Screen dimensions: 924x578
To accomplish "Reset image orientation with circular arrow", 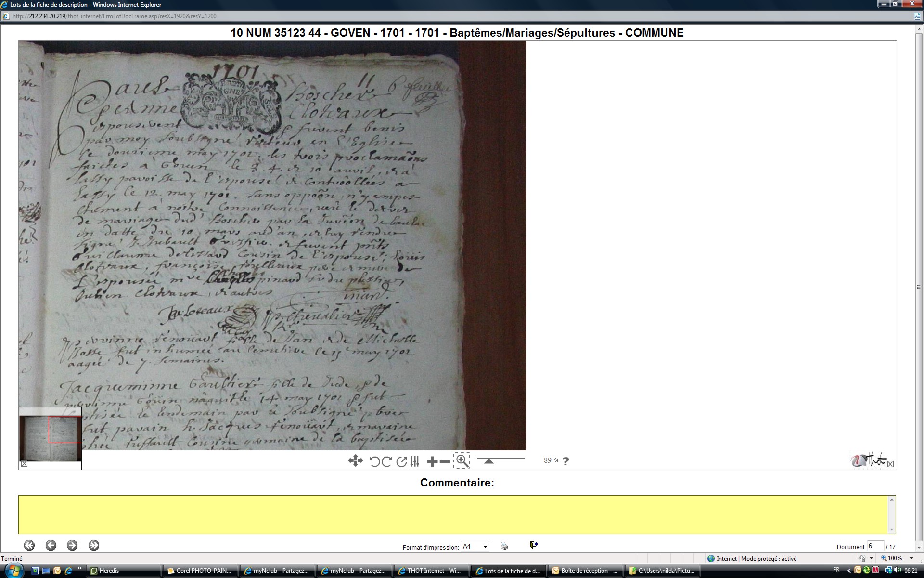I will 401,461.
